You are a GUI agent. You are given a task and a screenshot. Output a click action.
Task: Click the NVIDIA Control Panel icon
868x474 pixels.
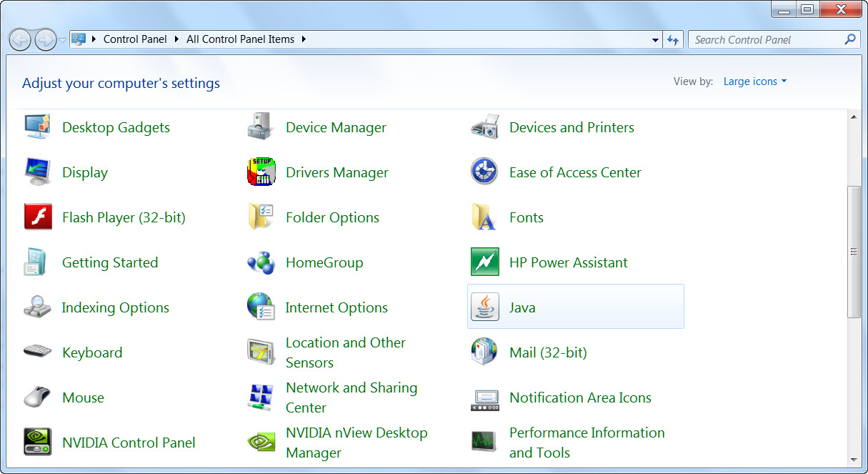click(38, 443)
